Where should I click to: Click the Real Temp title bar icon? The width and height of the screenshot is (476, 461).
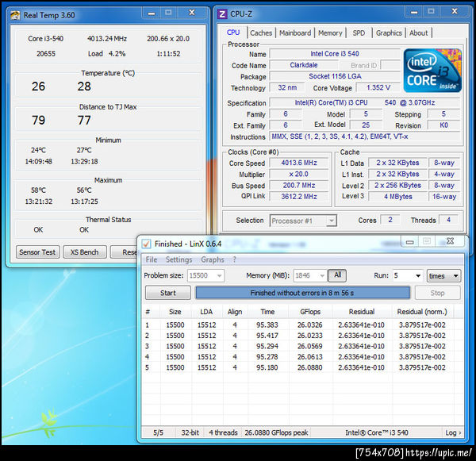coord(14,14)
